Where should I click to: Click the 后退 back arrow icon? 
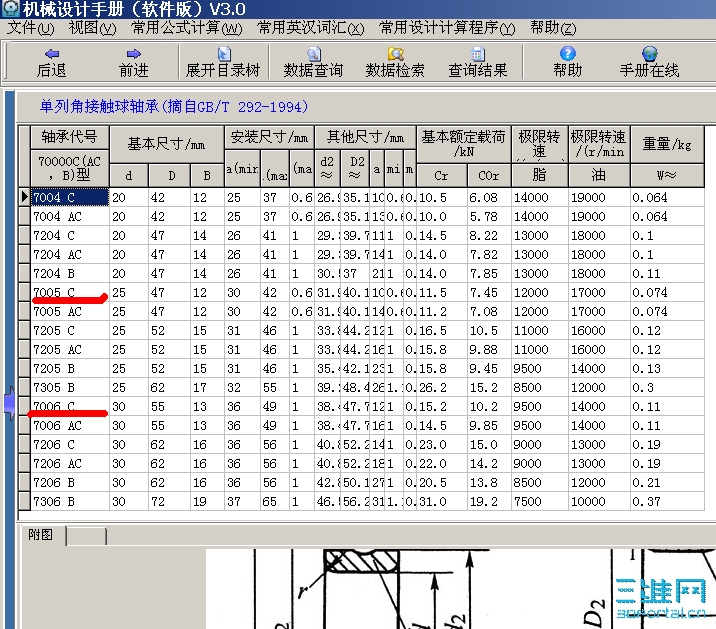(52, 54)
